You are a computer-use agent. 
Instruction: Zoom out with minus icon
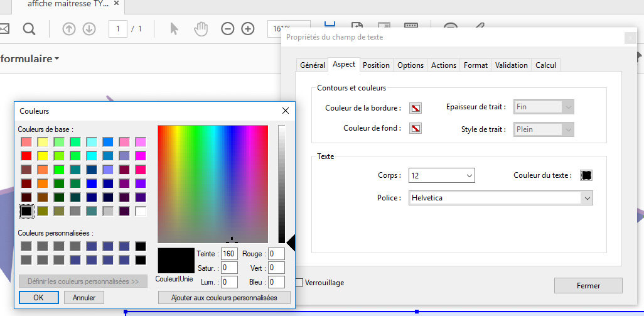[228, 29]
